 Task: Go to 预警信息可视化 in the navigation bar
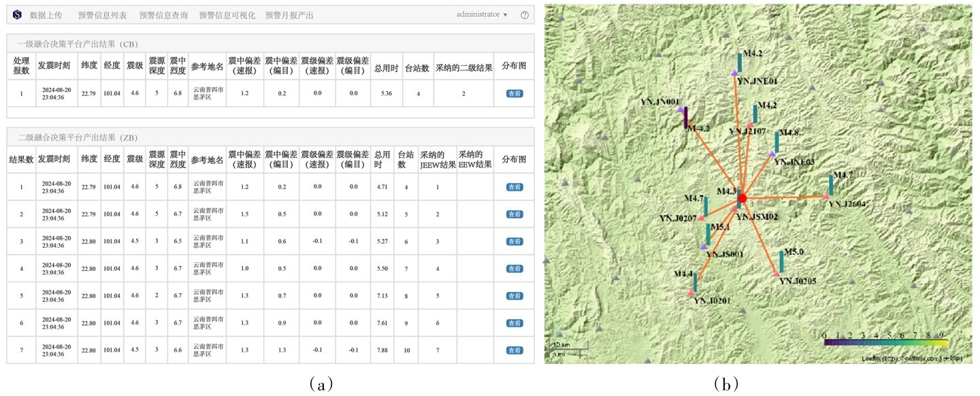pos(227,15)
